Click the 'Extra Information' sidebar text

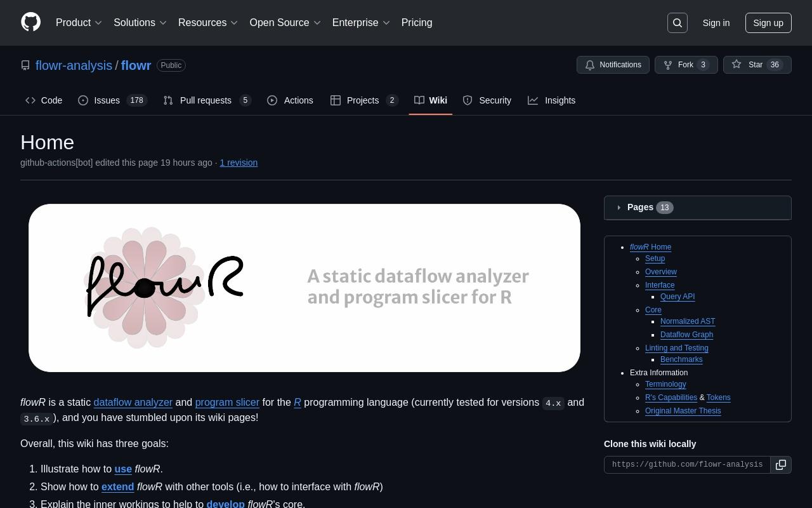(658, 373)
